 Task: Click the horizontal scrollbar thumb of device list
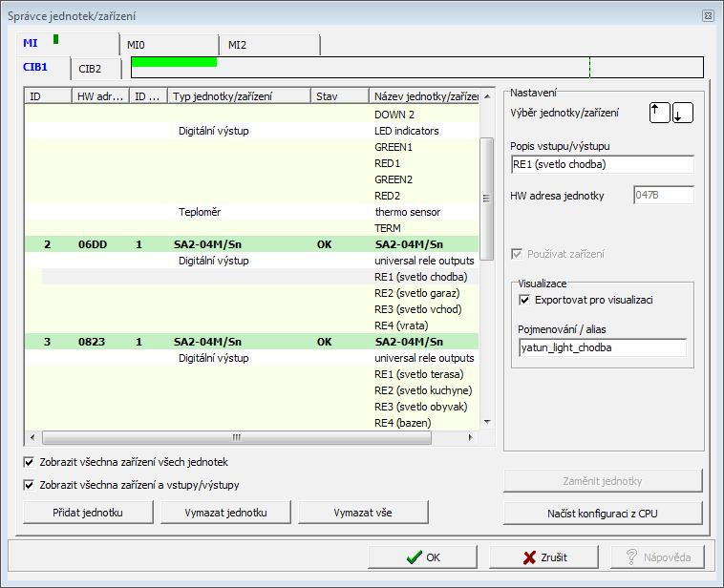tap(237, 437)
